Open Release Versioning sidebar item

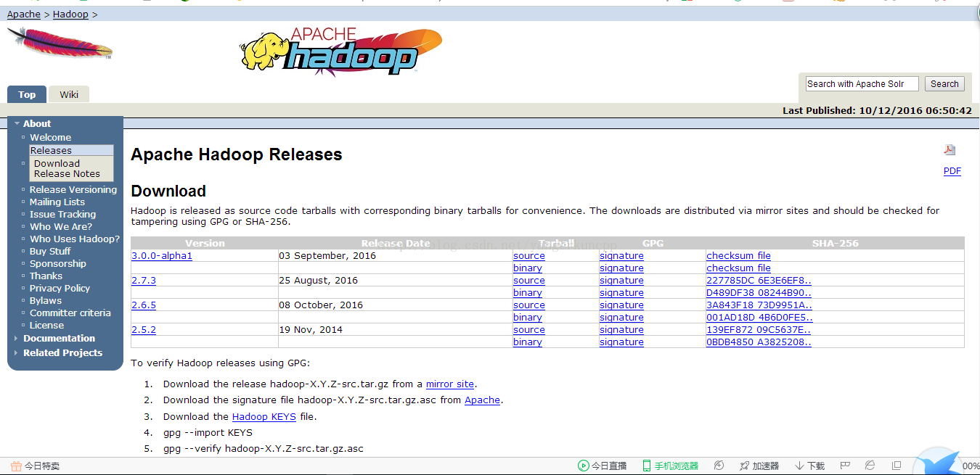(x=73, y=189)
